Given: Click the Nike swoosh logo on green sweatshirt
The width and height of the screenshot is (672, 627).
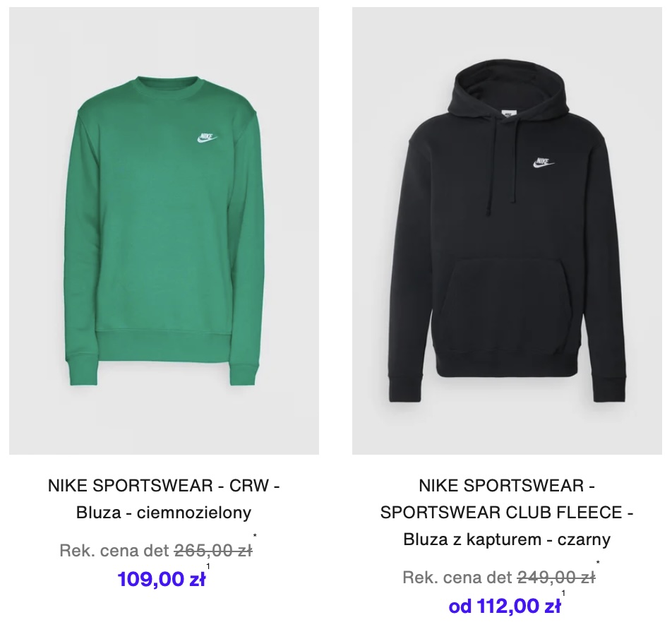Looking at the screenshot, I should pyautogui.click(x=207, y=138).
